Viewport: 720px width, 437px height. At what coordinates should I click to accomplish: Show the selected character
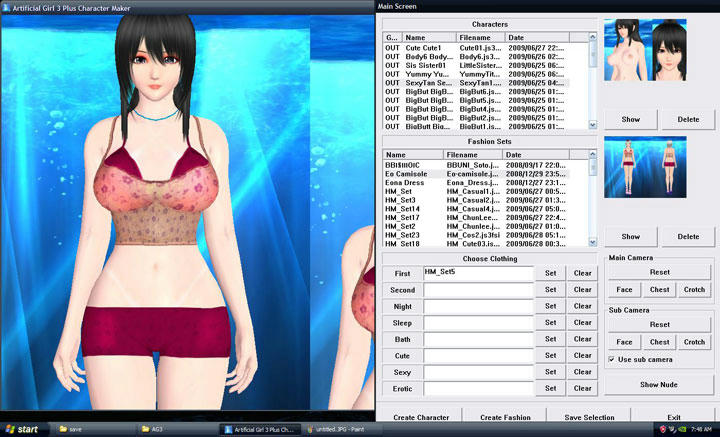pos(631,119)
